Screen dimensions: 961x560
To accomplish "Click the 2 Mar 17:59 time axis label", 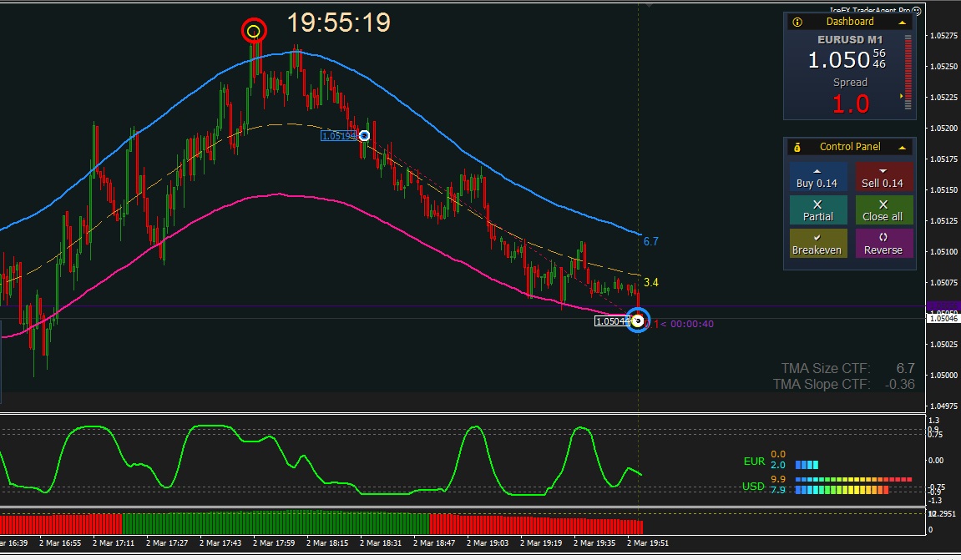I will (273, 542).
